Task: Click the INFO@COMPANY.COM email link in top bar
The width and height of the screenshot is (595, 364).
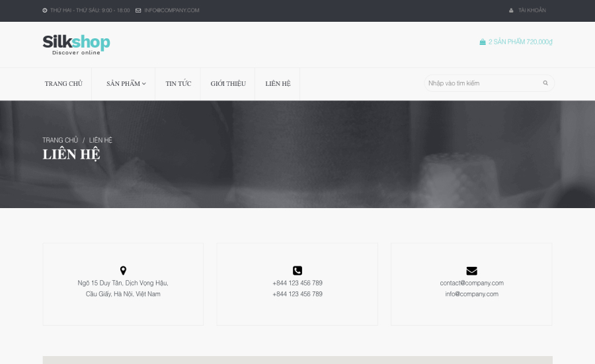Action: click(x=171, y=10)
